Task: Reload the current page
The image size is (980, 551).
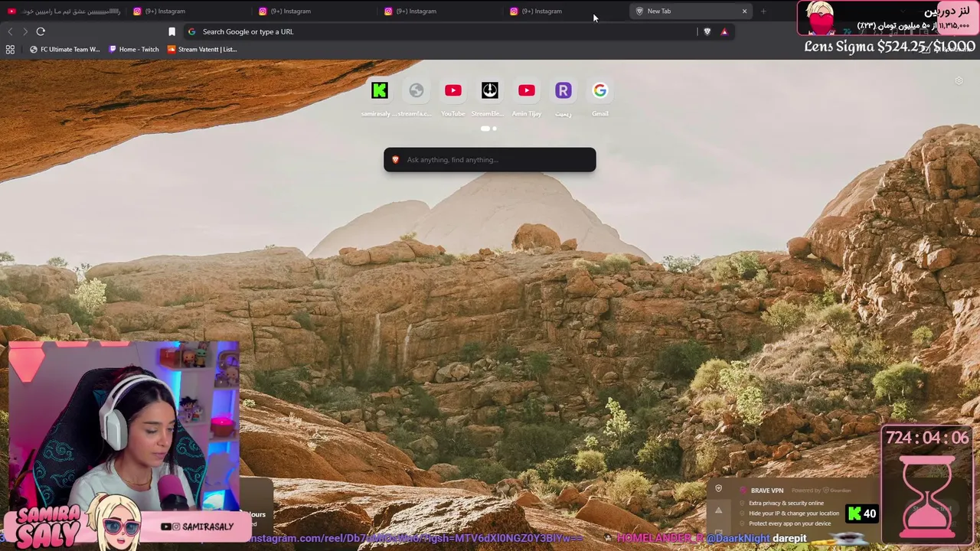Action: (41, 31)
